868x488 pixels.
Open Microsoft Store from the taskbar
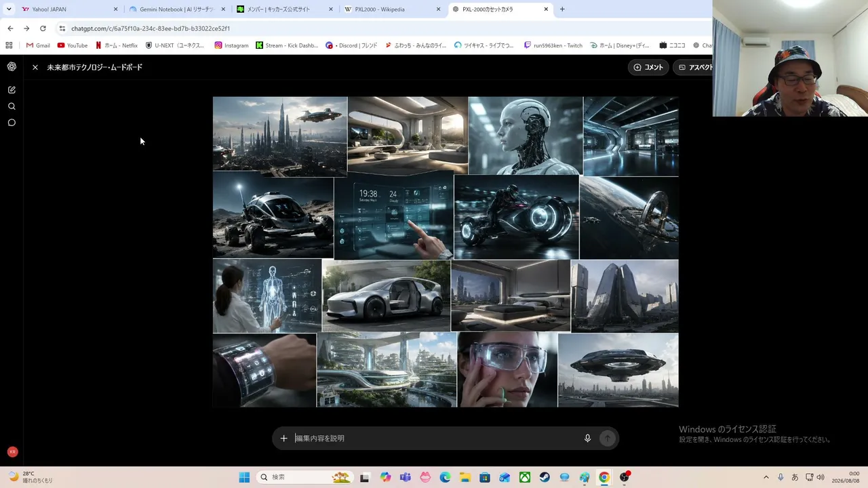coord(485,477)
